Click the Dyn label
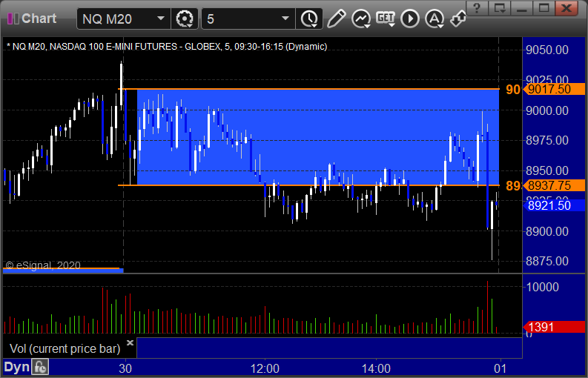588x378 pixels. point(16,368)
